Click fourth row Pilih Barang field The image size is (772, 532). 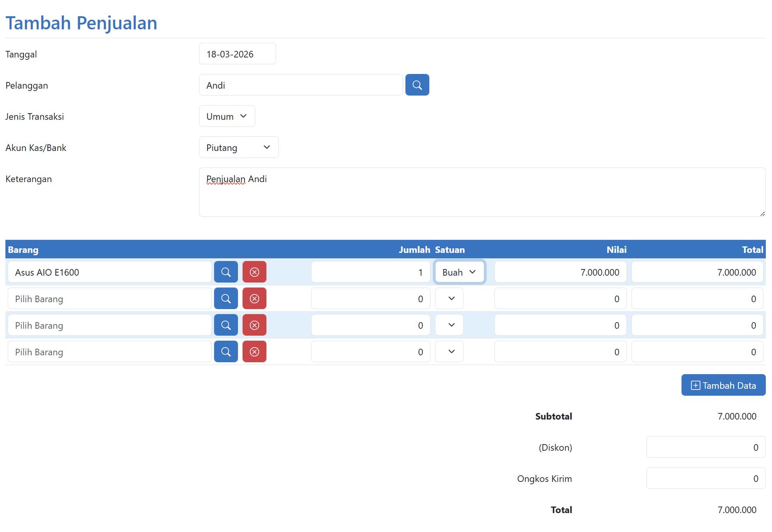click(110, 352)
